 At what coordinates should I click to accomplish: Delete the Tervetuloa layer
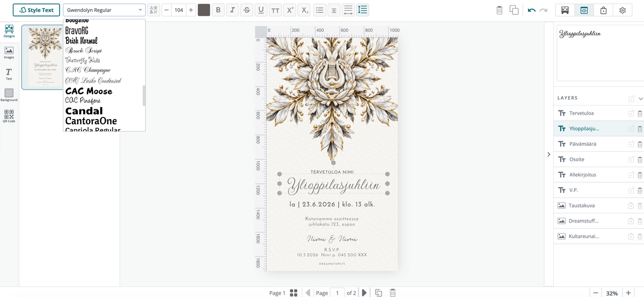click(640, 114)
